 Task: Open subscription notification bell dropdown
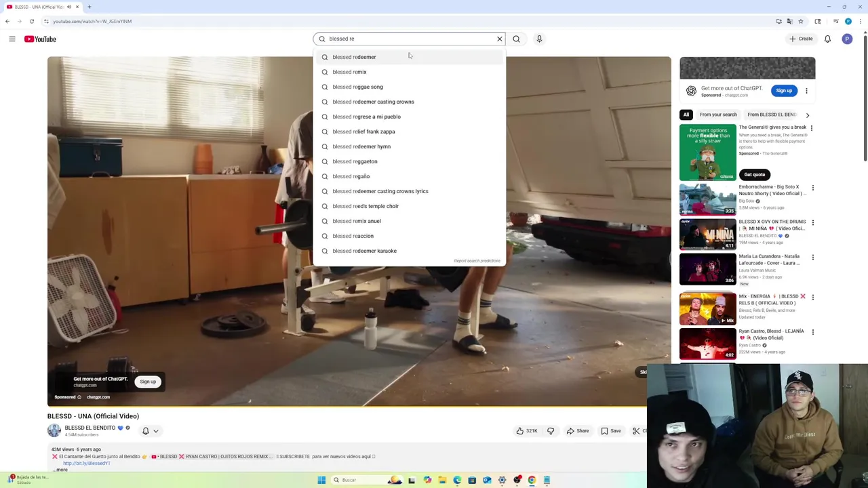click(x=150, y=431)
